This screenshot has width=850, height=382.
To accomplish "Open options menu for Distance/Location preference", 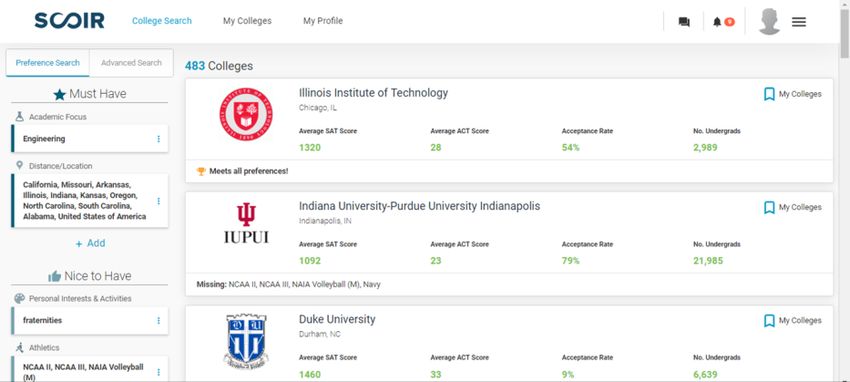I will 158,201.
